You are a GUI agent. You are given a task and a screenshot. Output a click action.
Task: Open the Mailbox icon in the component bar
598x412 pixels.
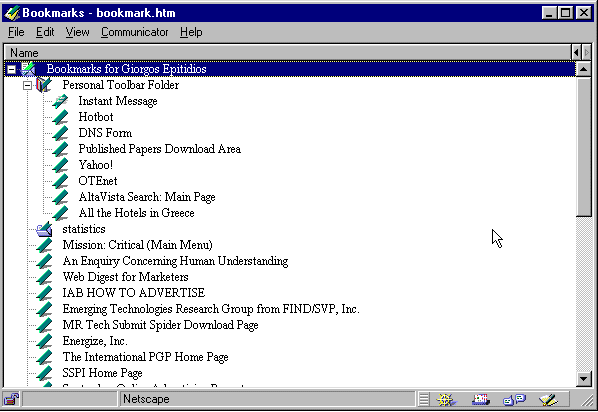(x=481, y=399)
